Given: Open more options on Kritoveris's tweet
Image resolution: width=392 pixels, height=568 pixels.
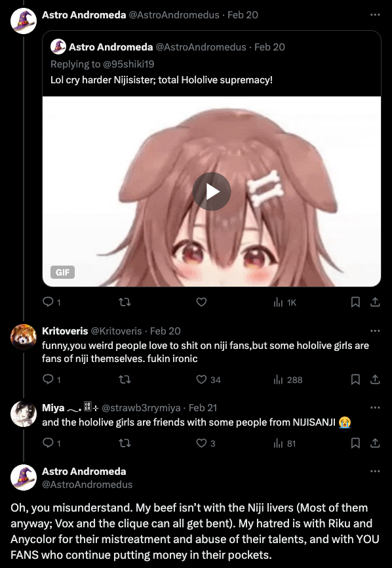Looking at the screenshot, I should coord(376,331).
